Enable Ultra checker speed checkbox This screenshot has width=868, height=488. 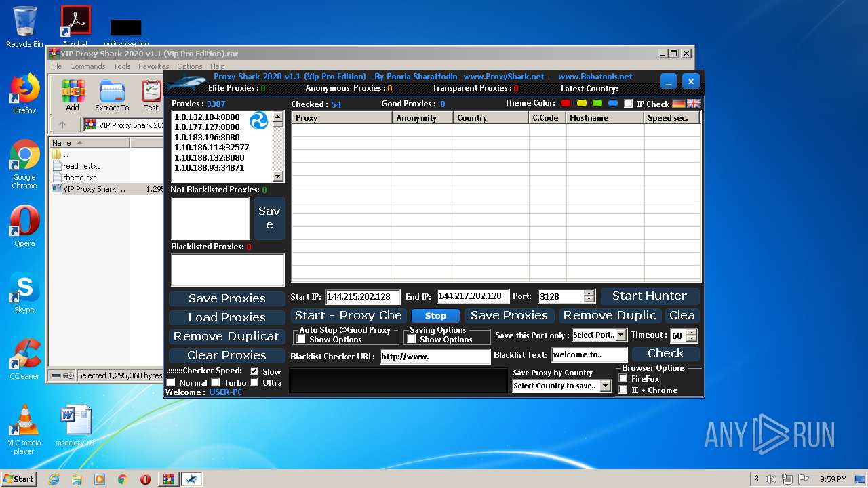tap(254, 383)
